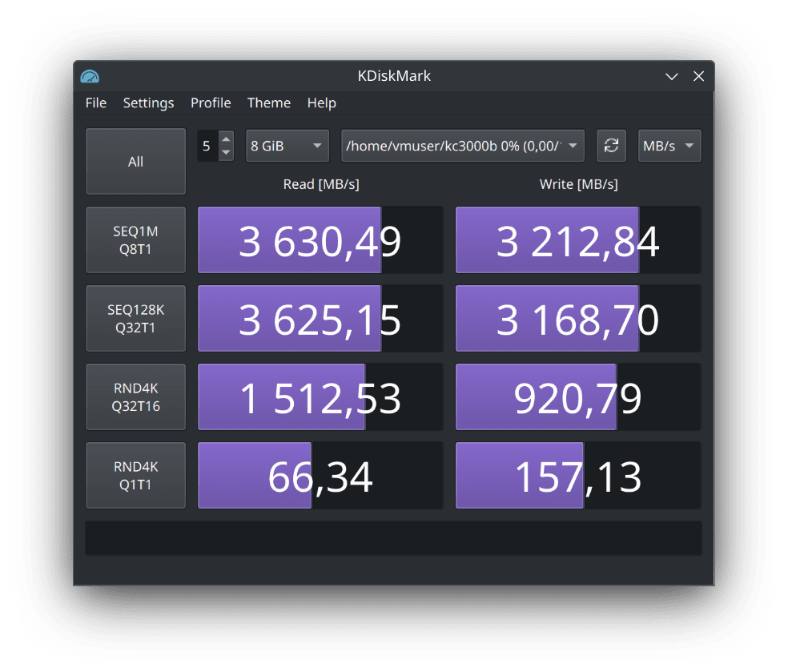Open the Theme menu
788x672 pixels.
[x=269, y=103]
